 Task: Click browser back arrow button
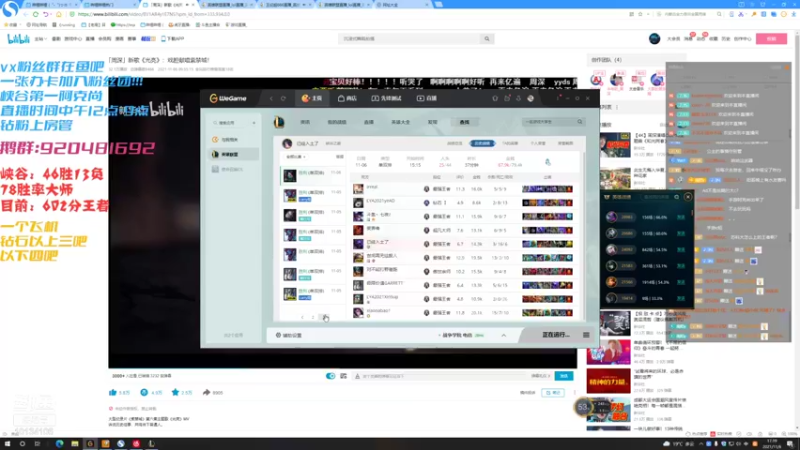coord(25,14)
